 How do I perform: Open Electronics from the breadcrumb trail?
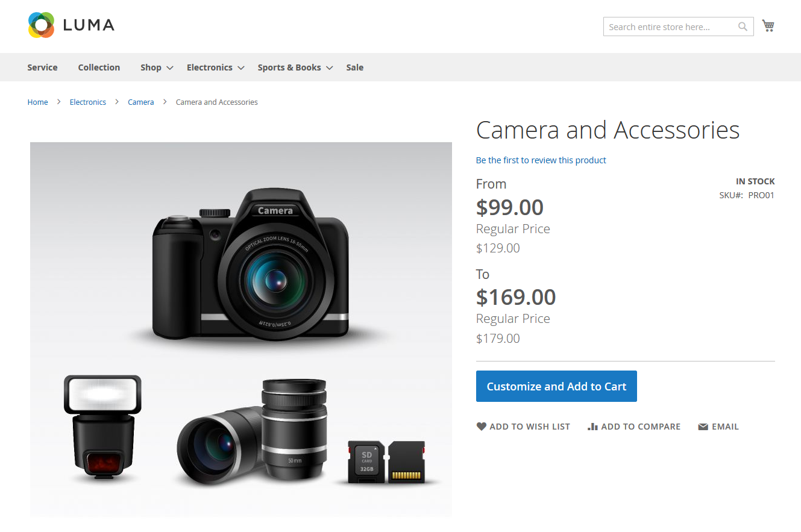coord(87,102)
